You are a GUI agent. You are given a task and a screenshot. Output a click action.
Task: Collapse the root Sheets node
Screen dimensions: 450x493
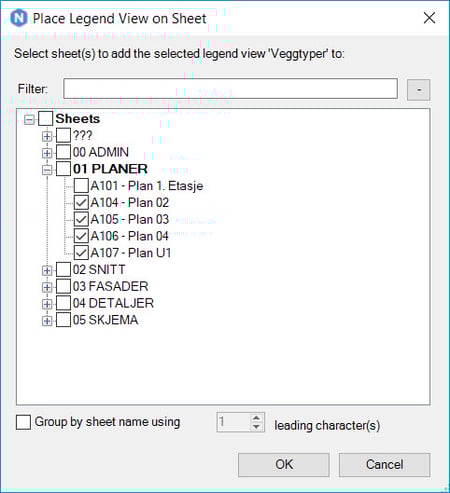tap(29, 119)
